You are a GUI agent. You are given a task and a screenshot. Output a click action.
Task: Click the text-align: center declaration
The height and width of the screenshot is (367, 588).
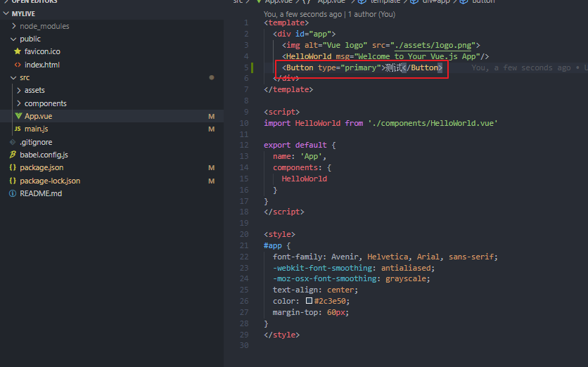pyautogui.click(x=315, y=290)
